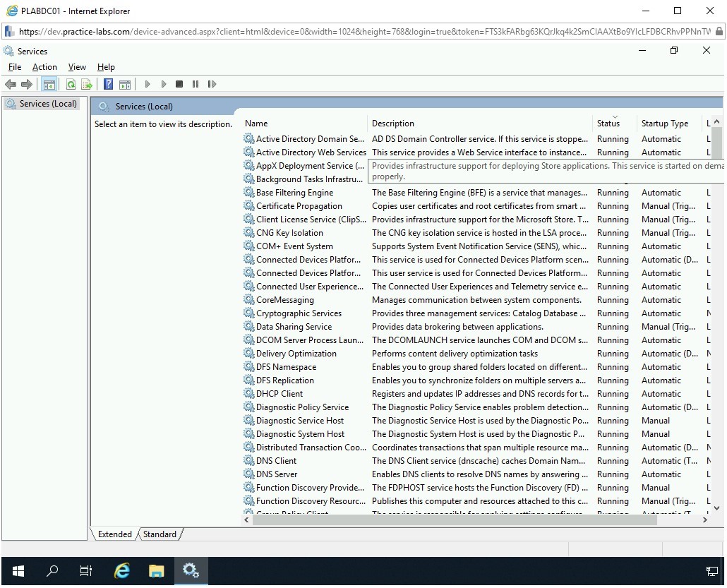Click the Restart Service toolbar button

click(x=212, y=84)
